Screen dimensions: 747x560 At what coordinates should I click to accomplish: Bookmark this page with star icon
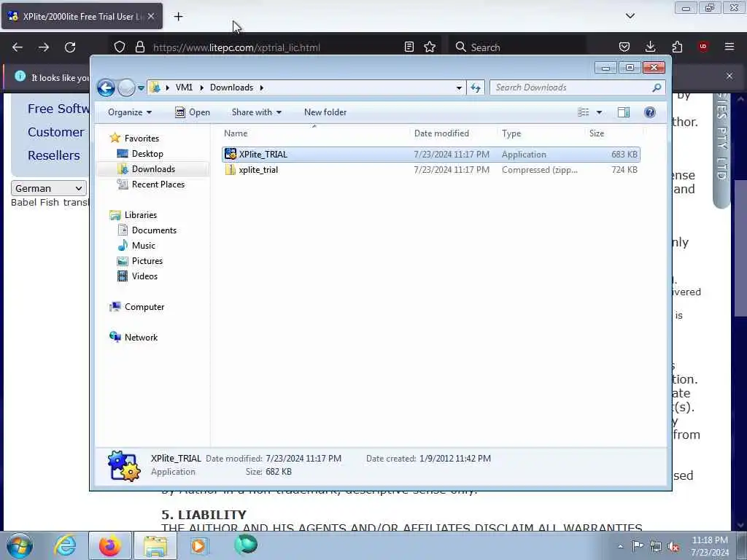tap(430, 47)
